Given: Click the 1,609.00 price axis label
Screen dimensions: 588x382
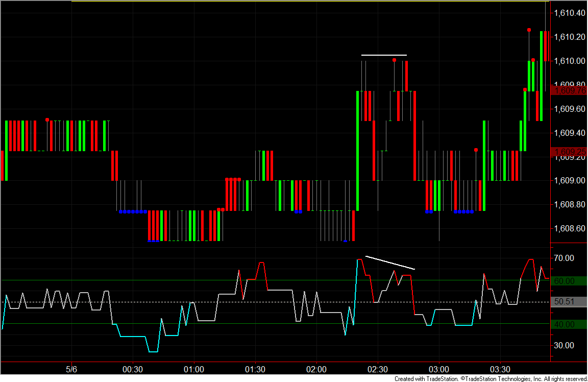Looking at the screenshot, I should pyautogui.click(x=570, y=180).
